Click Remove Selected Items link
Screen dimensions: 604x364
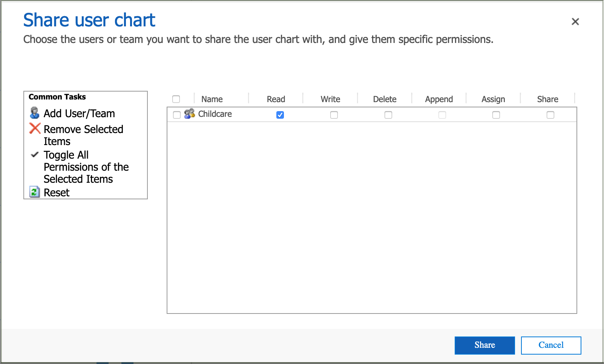click(x=83, y=135)
